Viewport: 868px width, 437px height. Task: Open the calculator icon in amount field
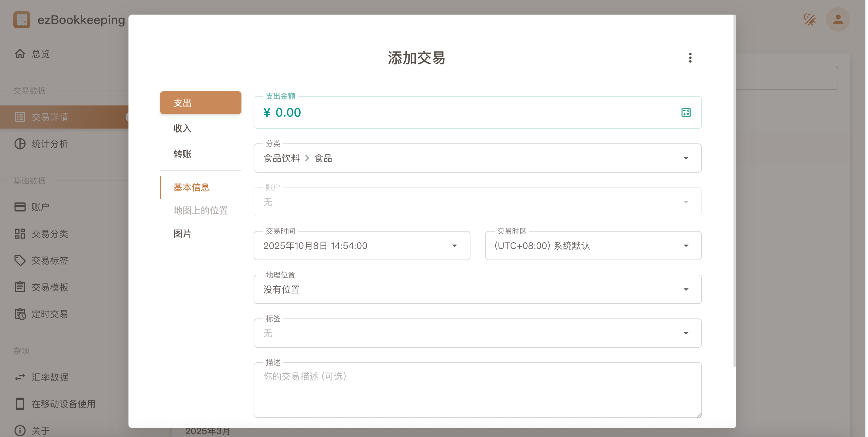[x=686, y=112]
